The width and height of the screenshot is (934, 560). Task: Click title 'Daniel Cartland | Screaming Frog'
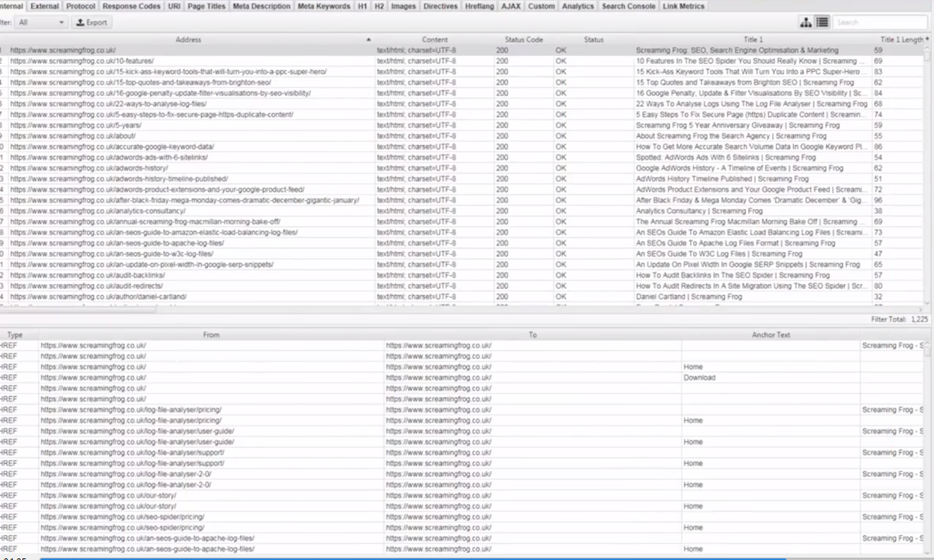tap(688, 296)
